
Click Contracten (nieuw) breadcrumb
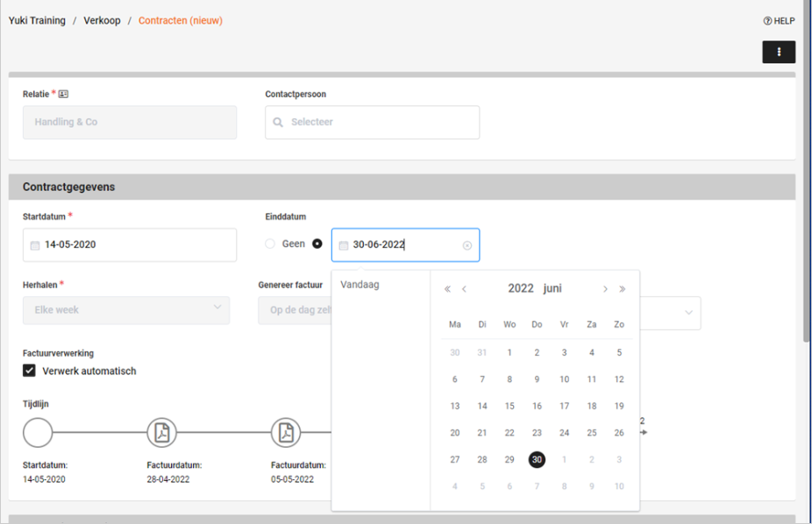point(181,21)
